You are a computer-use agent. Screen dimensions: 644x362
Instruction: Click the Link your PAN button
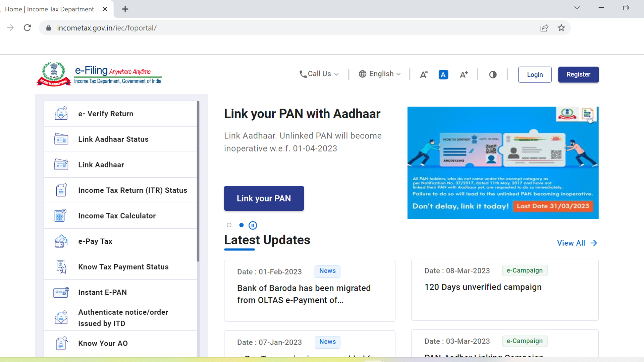click(264, 198)
